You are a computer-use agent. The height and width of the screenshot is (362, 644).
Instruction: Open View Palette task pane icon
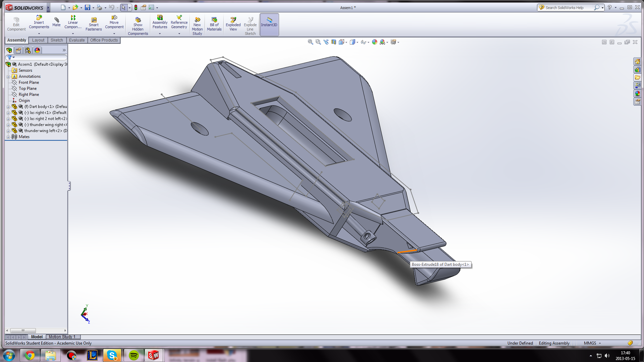pos(637,85)
